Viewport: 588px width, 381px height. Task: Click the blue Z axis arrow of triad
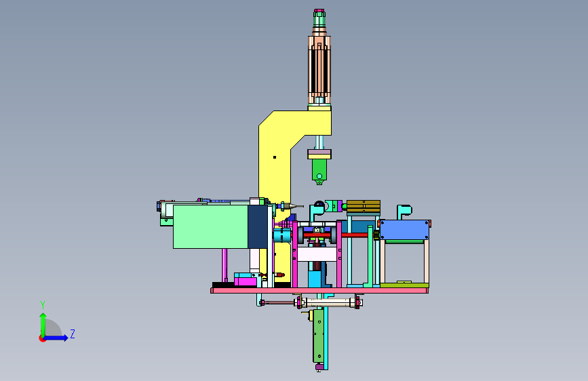click(57, 338)
